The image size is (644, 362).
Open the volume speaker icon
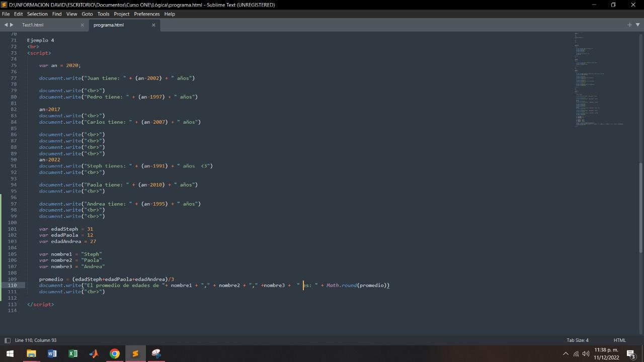[586, 353]
